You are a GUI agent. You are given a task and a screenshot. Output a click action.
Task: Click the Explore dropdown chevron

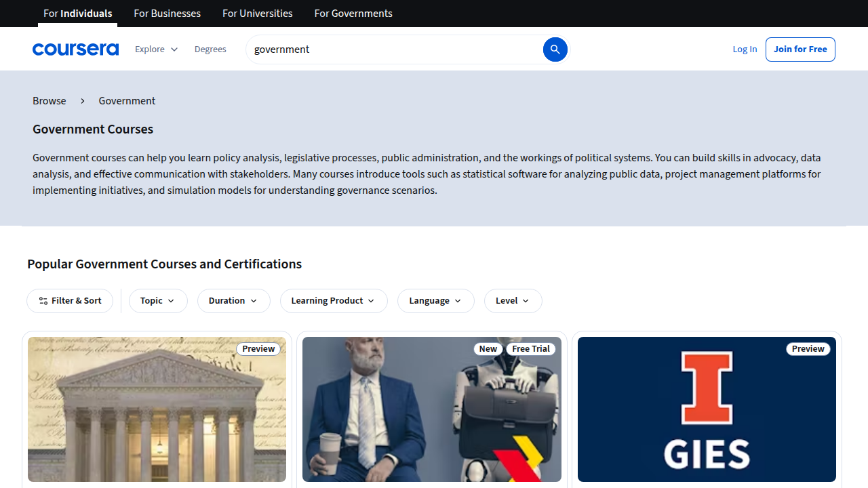[174, 49]
